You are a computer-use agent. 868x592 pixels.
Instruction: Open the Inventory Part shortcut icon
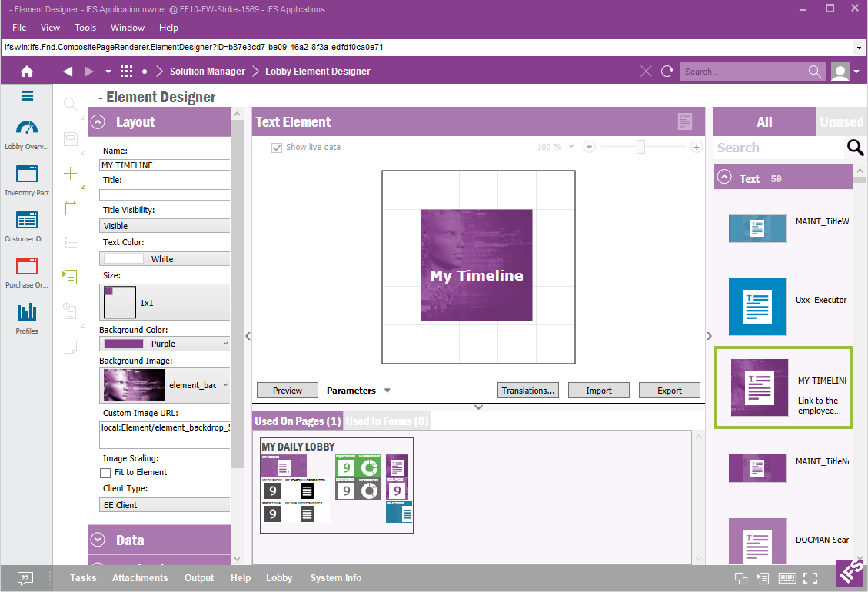27,174
